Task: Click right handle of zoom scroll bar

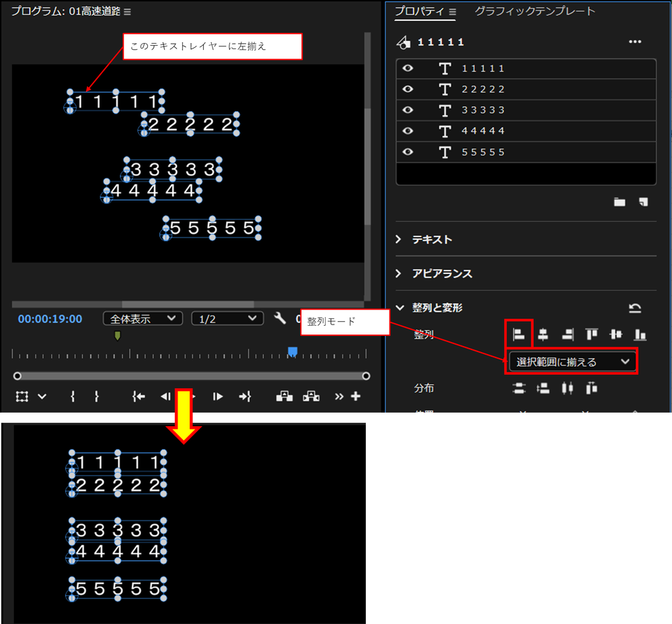Action: coord(366,376)
